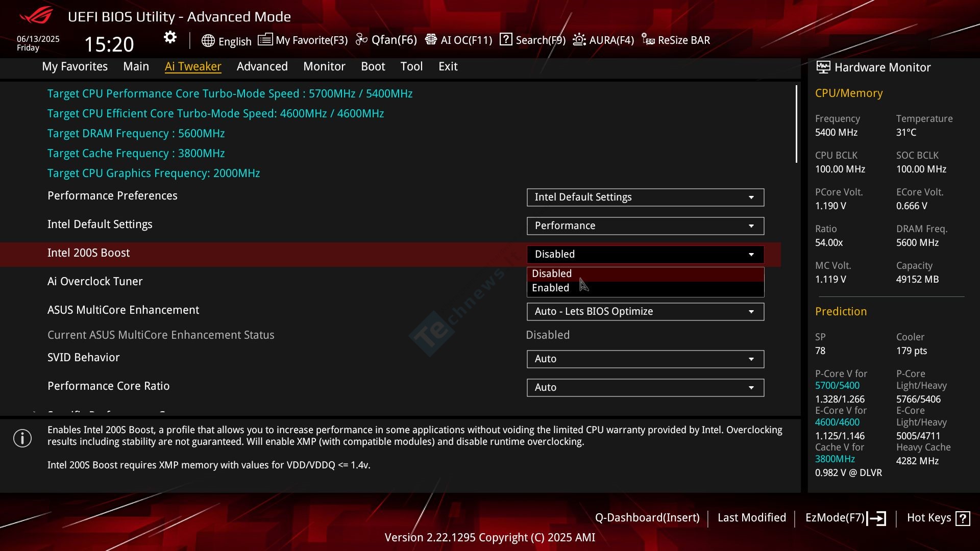Click 4600/4600 E-Core prediction link
The image size is (980, 551).
pyautogui.click(x=837, y=422)
